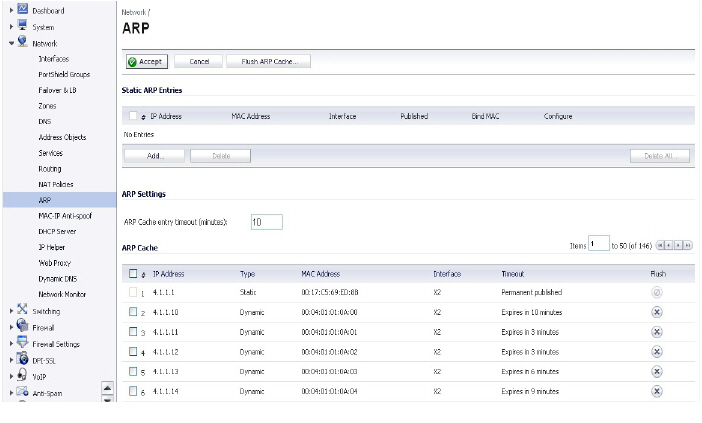This screenshot has height=423, width=702.
Task: Sort ARP Cache by MAC Address column
Action: [x=321, y=274]
